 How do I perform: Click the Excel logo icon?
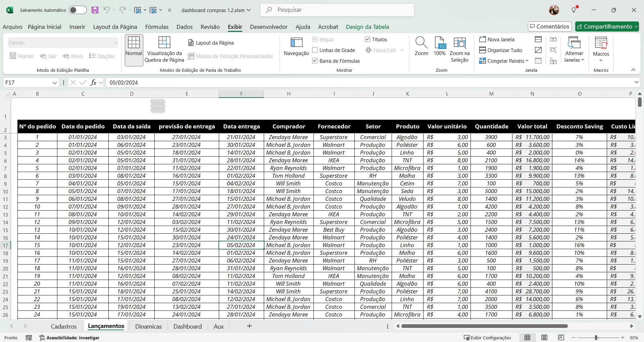coord(10,10)
